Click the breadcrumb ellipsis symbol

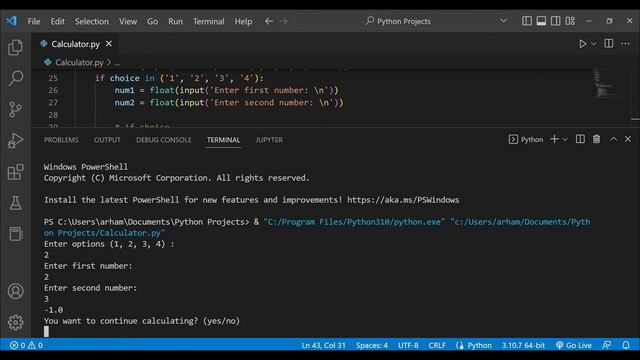tap(117, 63)
